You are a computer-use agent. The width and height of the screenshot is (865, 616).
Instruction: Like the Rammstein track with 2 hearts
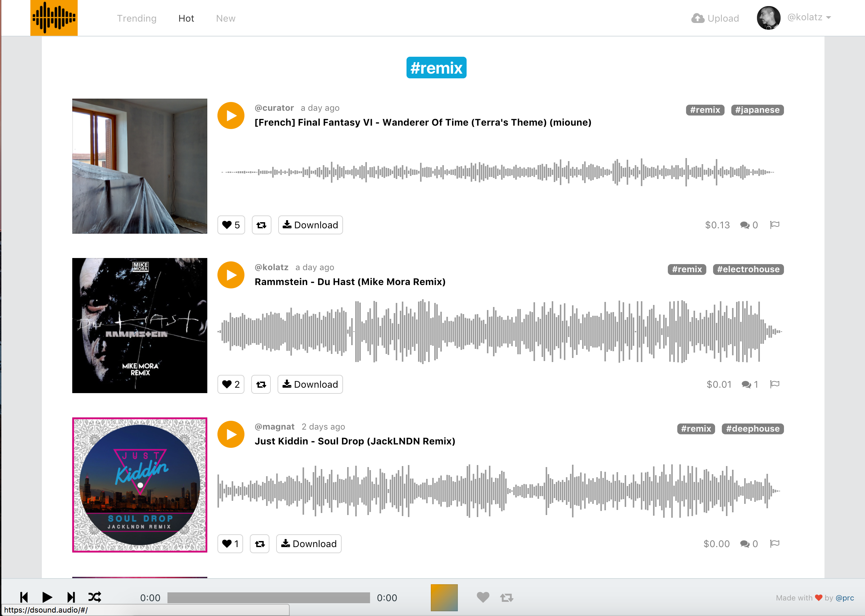click(231, 384)
